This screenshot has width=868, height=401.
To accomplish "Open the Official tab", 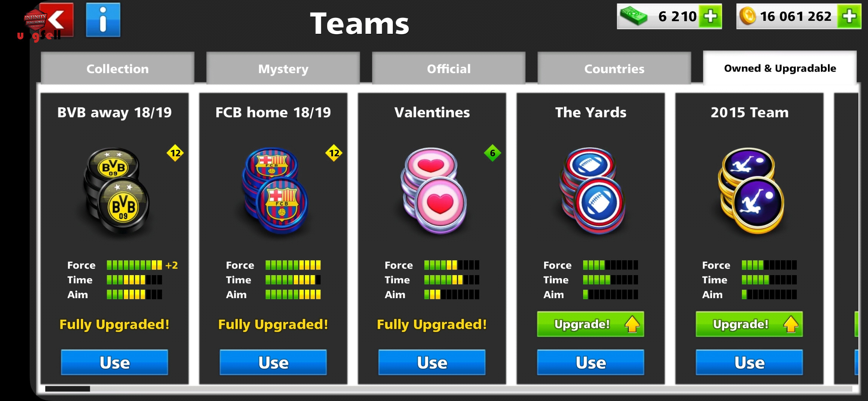I will [449, 69].
